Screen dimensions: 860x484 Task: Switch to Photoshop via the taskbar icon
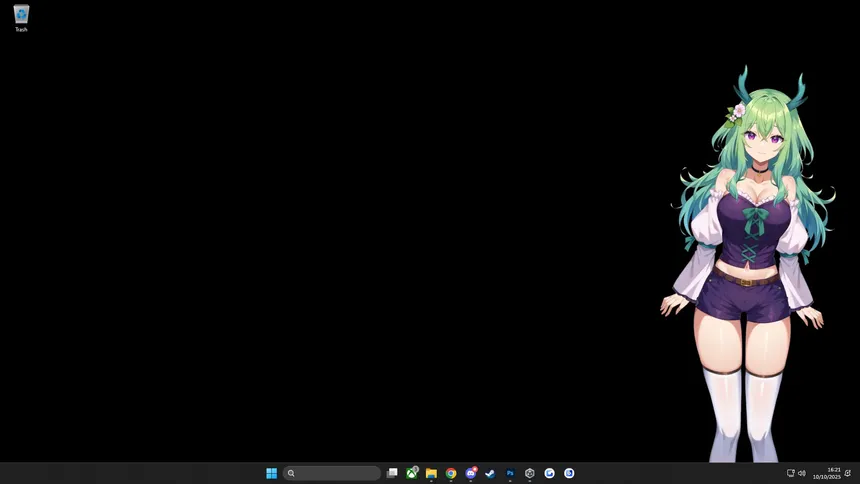(510, 473)
